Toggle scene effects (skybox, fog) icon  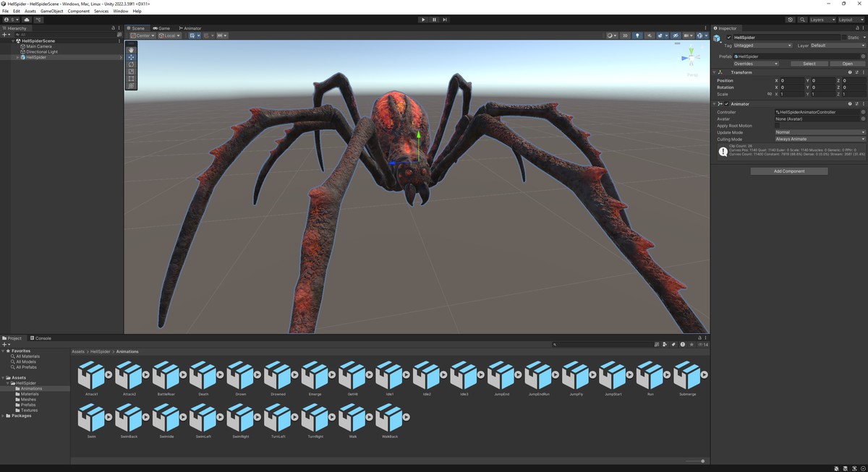(660, 35)
